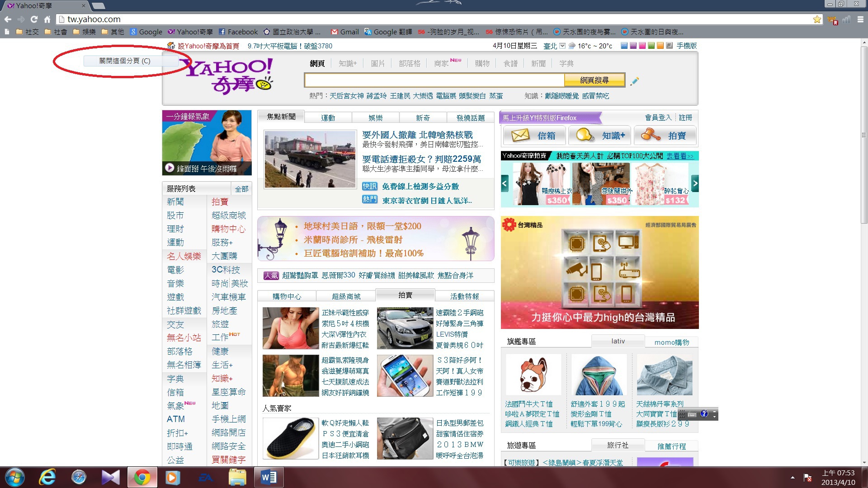The image size is (868, 488).
Task: Click the pencil icon beside search button
Action: [x=634, y=80]
